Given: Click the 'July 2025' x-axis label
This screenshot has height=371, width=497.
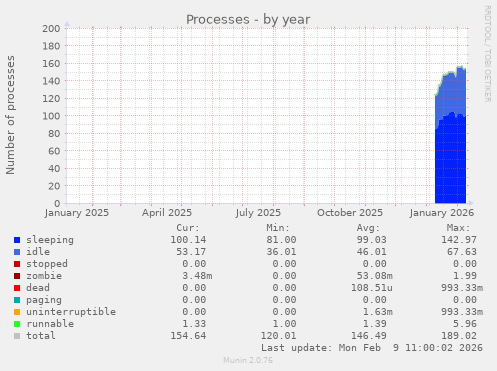Looking at the screenshot, I should 258,213.
